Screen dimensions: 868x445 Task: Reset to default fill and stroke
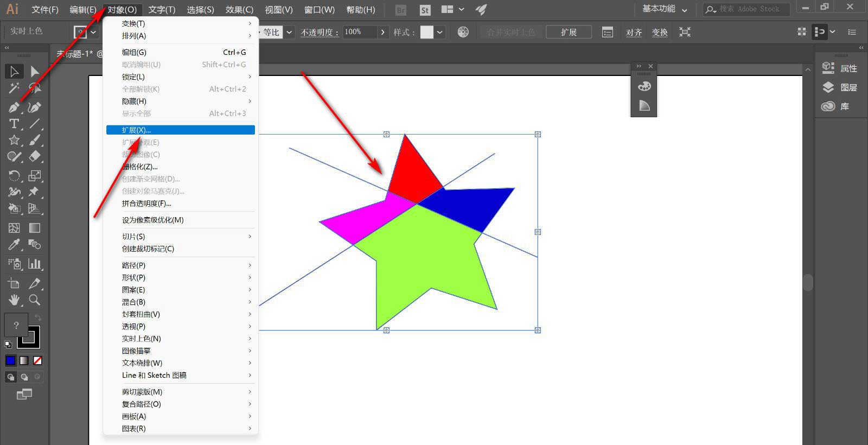point(8,344)
